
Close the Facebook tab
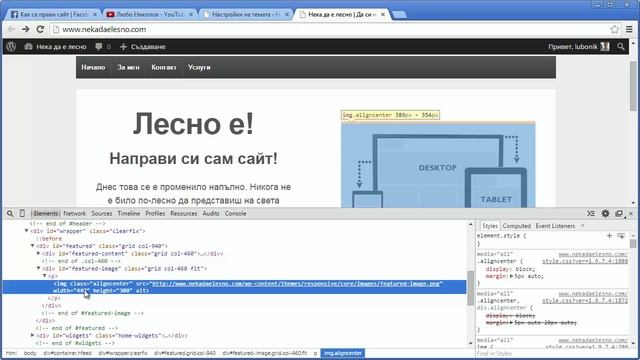point(95,14)
